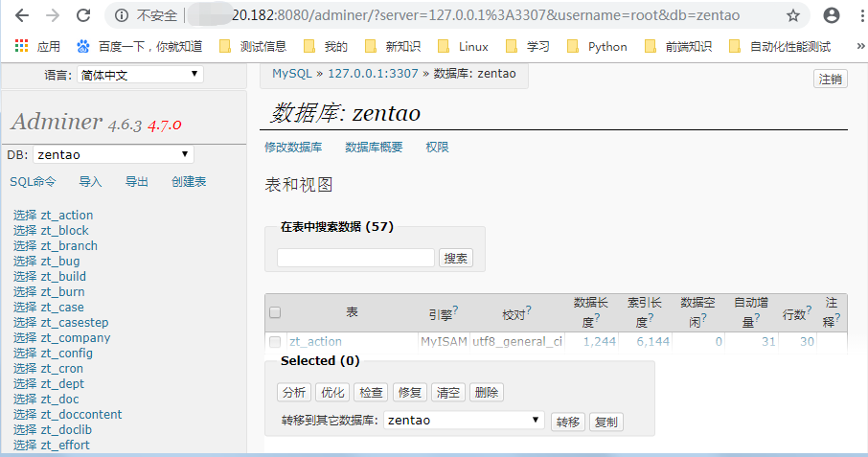Click the 搜索 button
Screen dimensions: 868x457
point(456,258)
